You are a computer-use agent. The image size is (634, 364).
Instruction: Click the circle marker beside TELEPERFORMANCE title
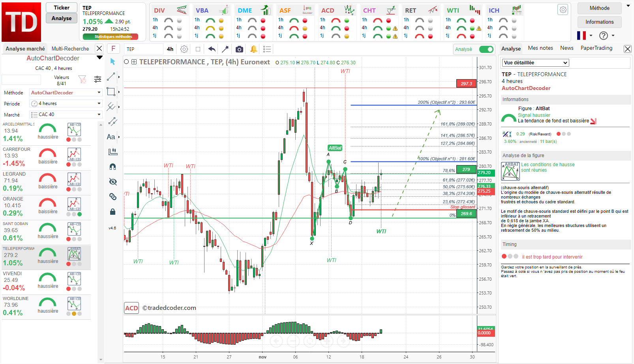point(126,62)
